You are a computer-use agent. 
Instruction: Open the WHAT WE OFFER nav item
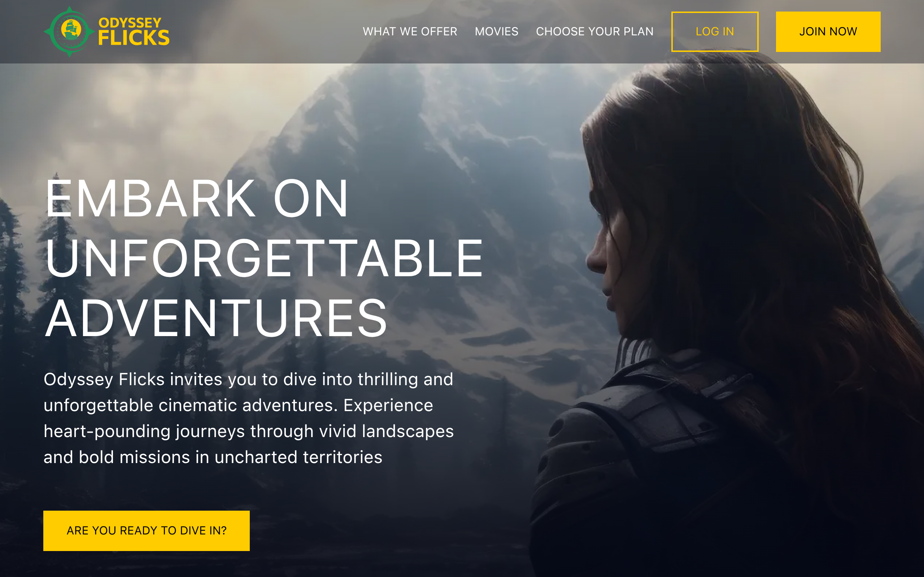(x=410, y=31)
